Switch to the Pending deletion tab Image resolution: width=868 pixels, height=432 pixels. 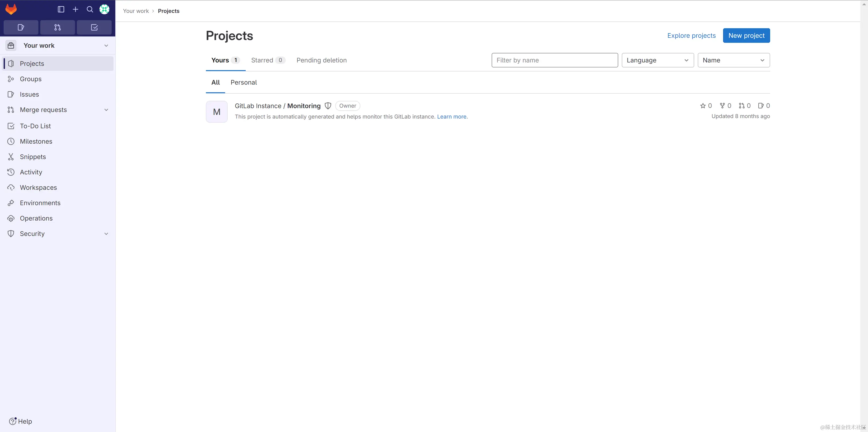pos(321,60)
